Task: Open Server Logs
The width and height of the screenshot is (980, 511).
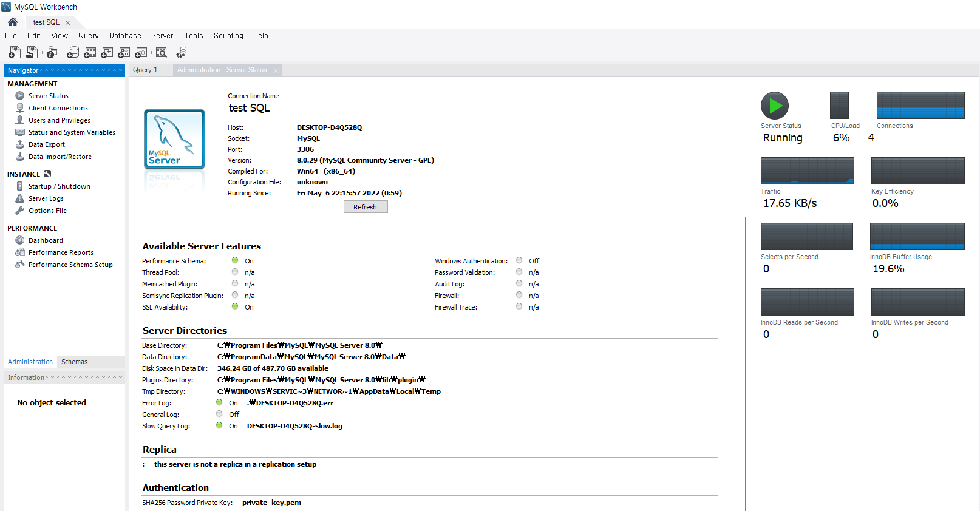Action: 46,198
